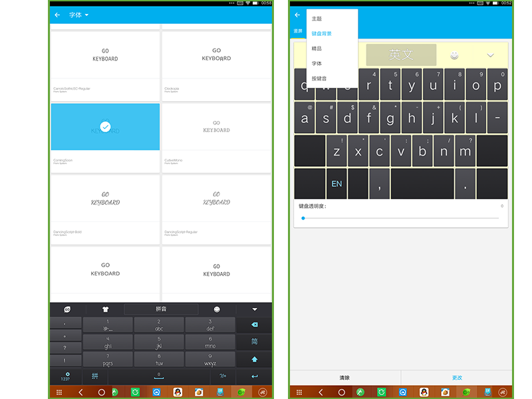The width and height of the screenshot is (532, 399).
Task: Toggle the shift arrow key on left keyboard
Action: point(255,359)
